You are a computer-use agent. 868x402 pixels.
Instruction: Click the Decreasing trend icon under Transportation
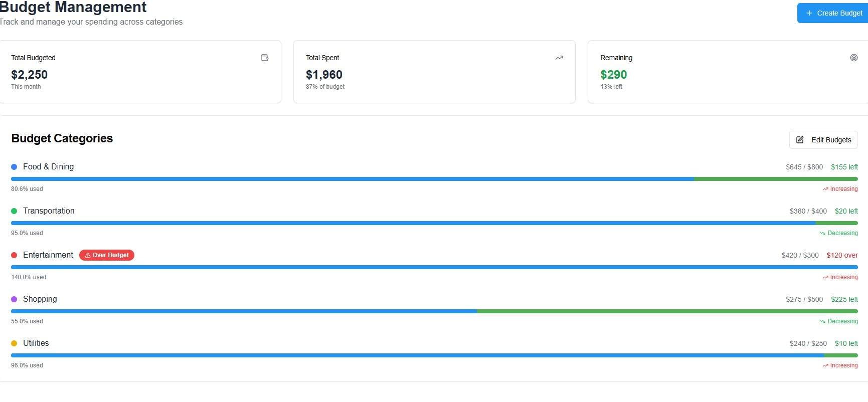tap(822, 233)
